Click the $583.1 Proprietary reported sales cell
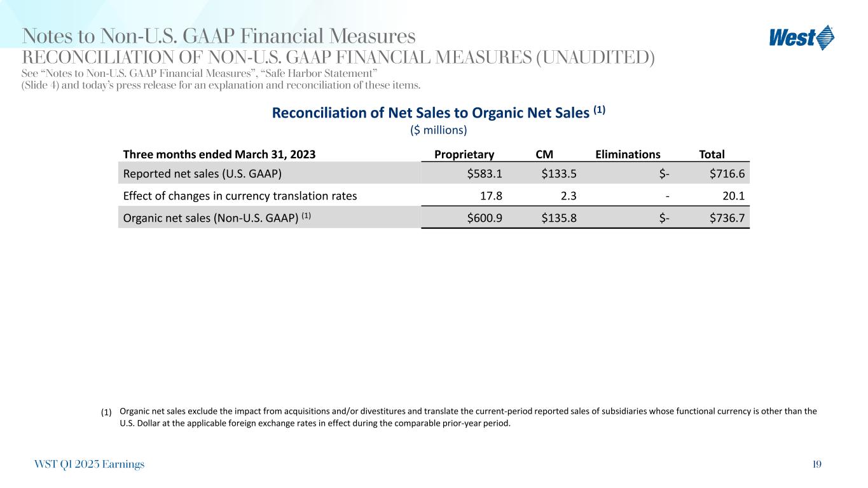 (485, 173)
